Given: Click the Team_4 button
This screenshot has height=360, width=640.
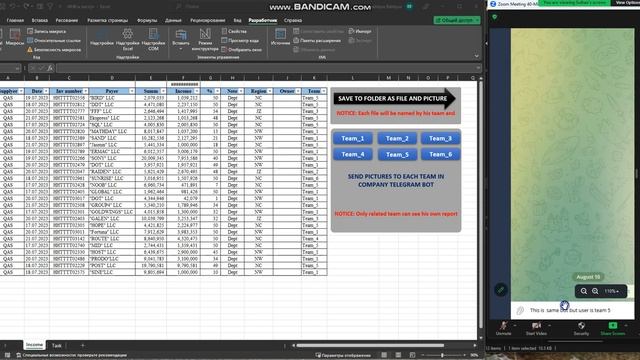Looking at the screenshot, I should coord(353,154).
